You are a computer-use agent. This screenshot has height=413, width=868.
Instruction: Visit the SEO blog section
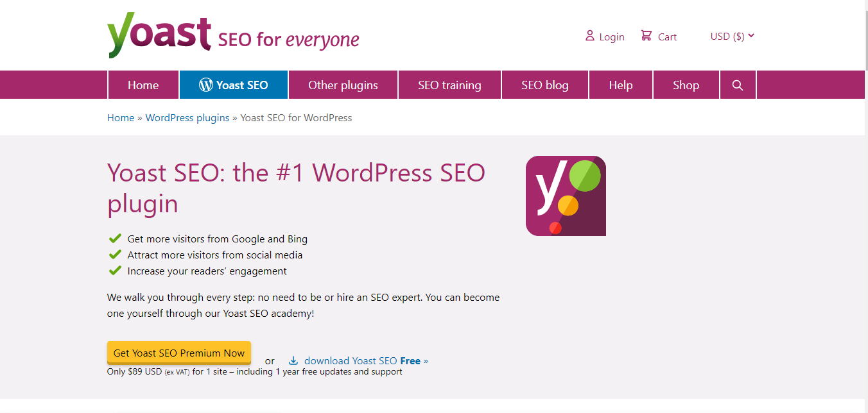[544, 85]
